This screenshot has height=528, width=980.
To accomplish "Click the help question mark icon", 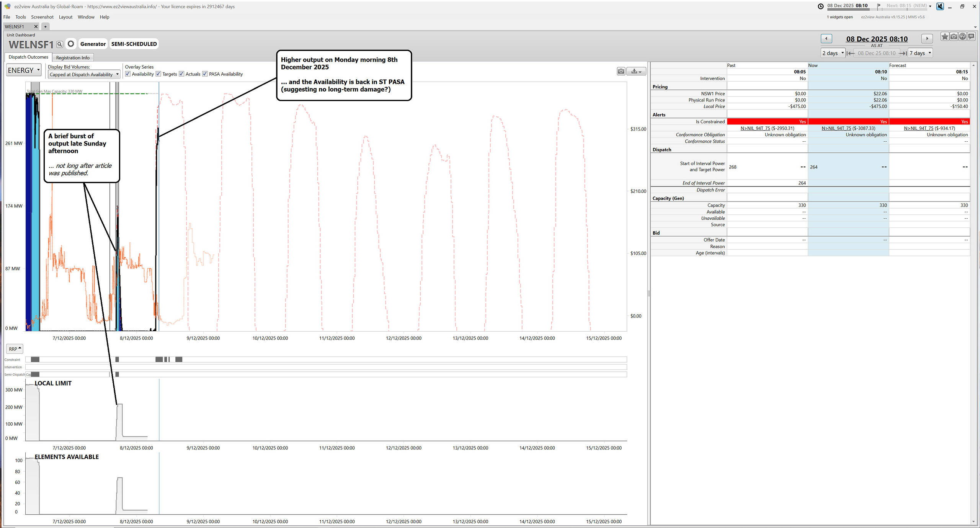I will [962, 37].
